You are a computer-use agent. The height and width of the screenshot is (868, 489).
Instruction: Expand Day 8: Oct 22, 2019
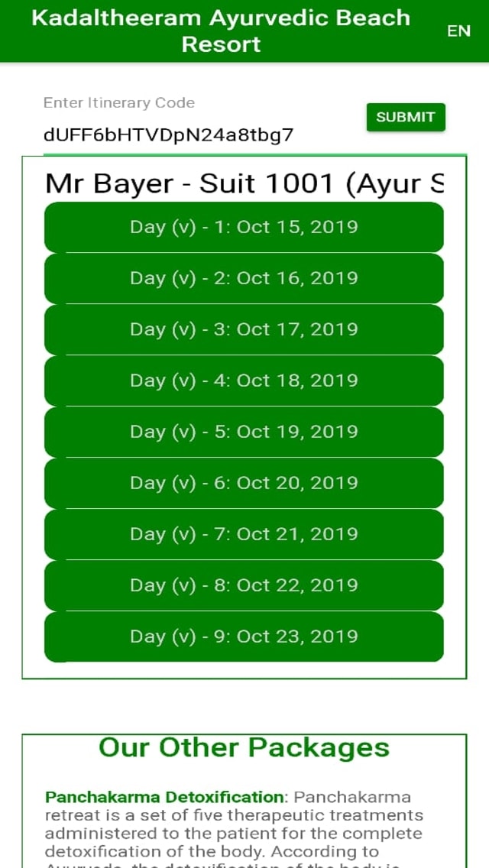(x=244, y=585)
